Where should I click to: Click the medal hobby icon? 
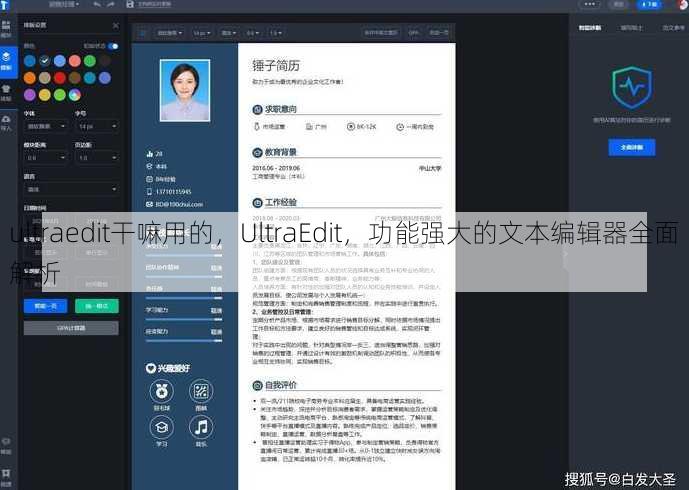tap(162, 391)
